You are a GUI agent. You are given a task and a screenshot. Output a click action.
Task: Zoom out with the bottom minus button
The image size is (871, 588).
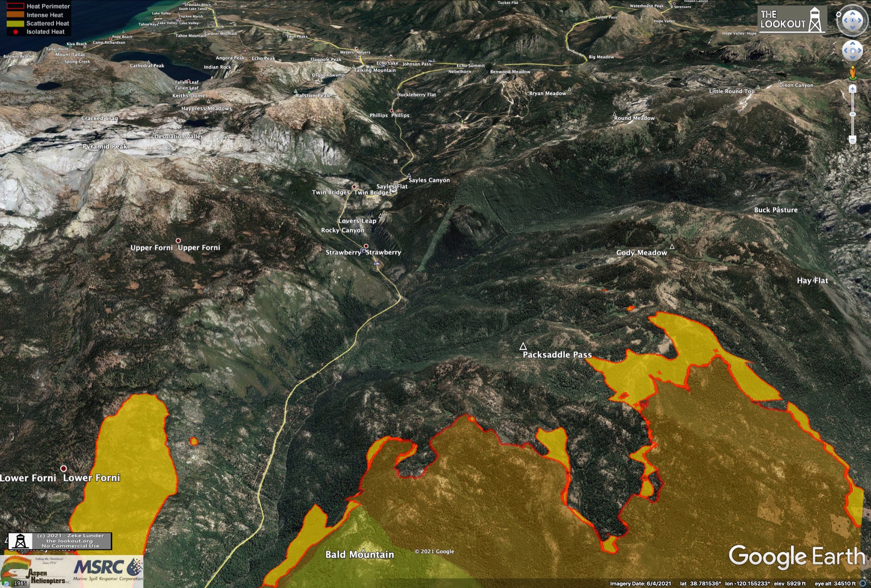853,140
